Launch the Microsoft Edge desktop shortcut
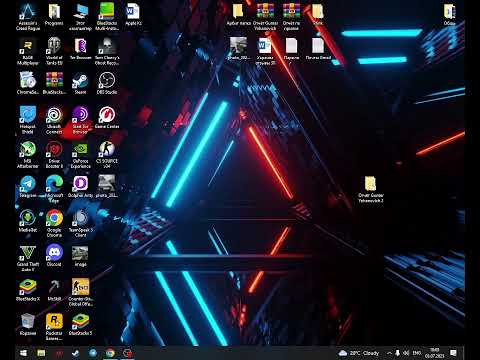The width and height of the screenshot is (480, 360). pyautogui.click(x=54, y=189)
